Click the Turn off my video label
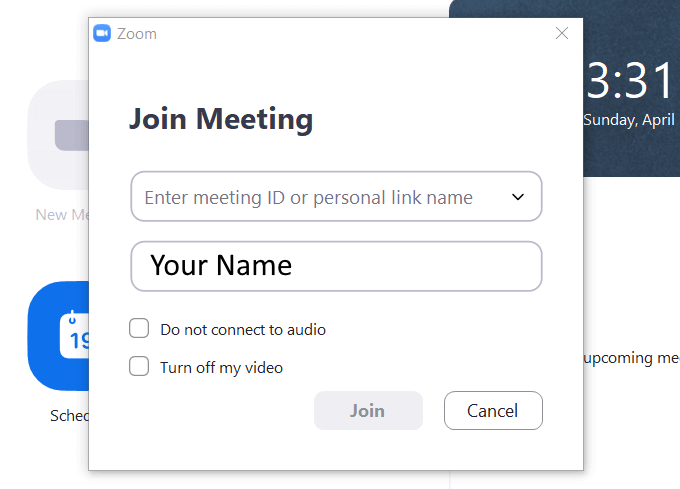The image size is (680, 489). click(221, 367)
